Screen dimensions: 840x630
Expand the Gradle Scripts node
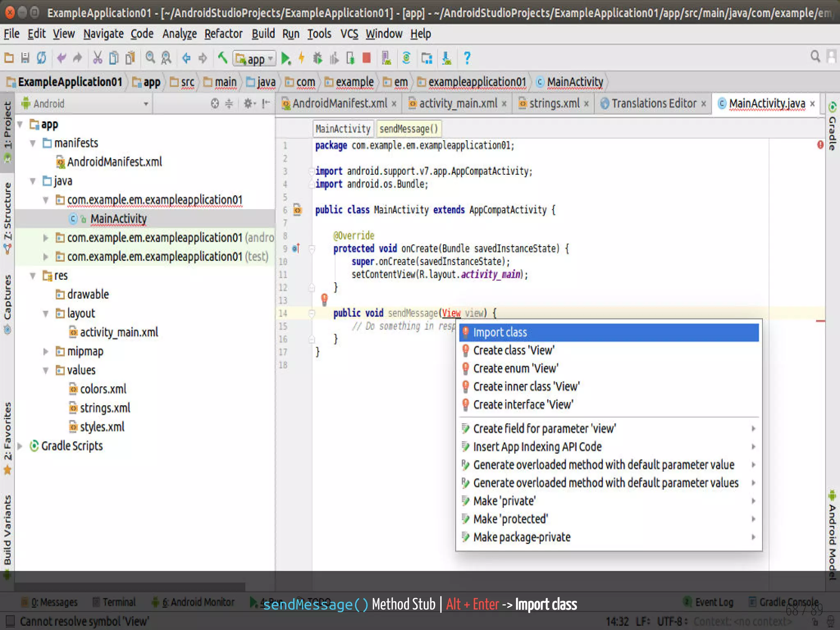(x=20, y=446)
